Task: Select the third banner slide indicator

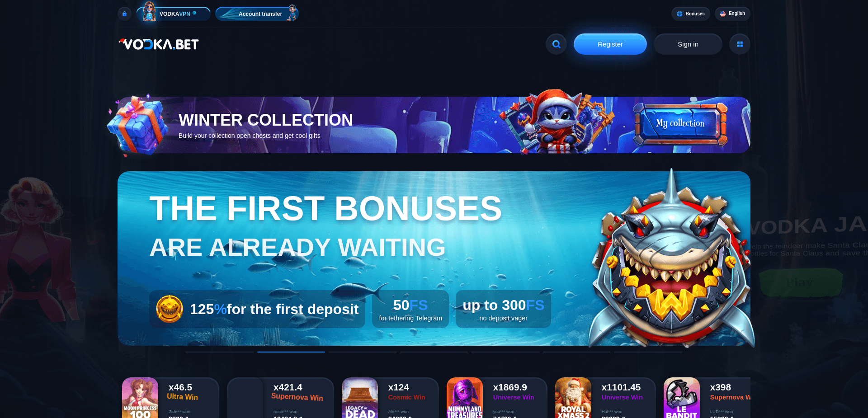Action: tap(363, 352)
